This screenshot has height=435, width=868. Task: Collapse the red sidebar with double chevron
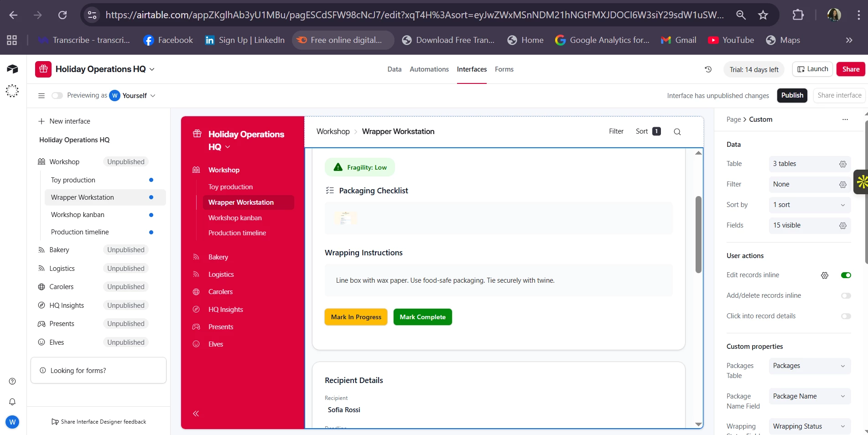196,414
